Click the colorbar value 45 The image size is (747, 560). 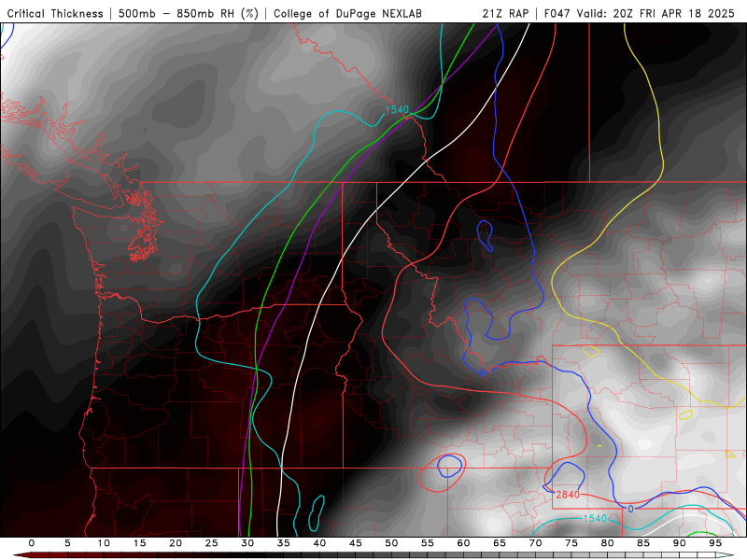tap(356, 543)
